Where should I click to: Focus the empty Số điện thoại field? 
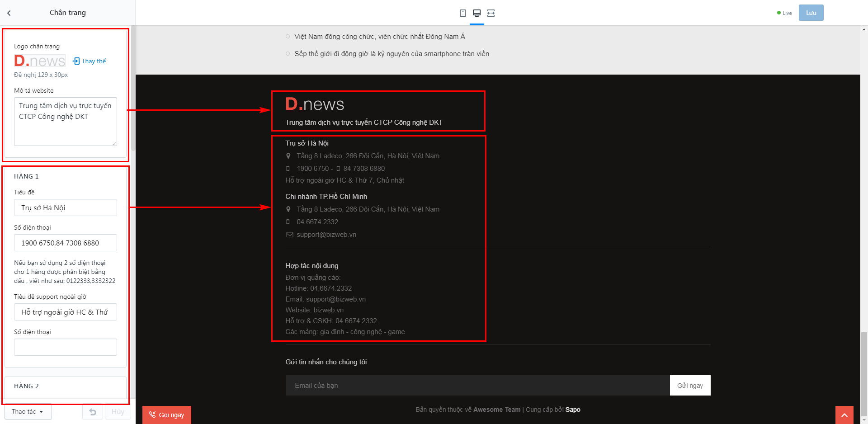coord(66,347)
